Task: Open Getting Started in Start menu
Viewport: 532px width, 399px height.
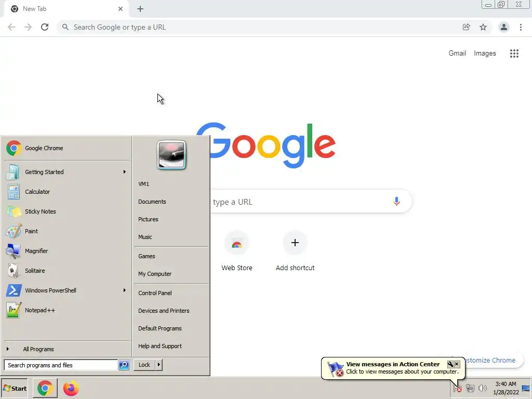Action: pyautogui.click(x=66, y=172)
